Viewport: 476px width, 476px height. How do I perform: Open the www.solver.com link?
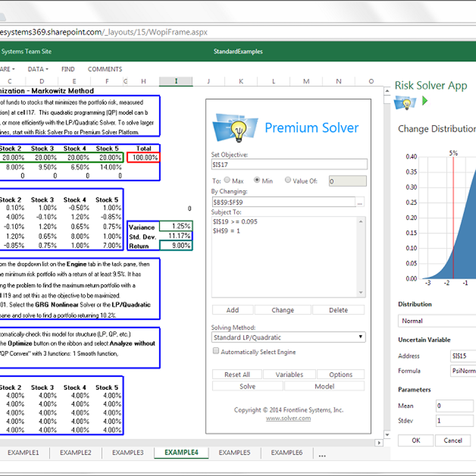tap(288, 418)
